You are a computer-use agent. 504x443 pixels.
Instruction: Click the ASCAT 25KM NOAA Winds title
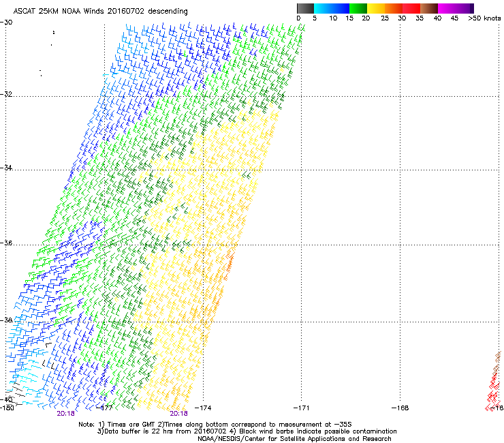coord(100,11)
